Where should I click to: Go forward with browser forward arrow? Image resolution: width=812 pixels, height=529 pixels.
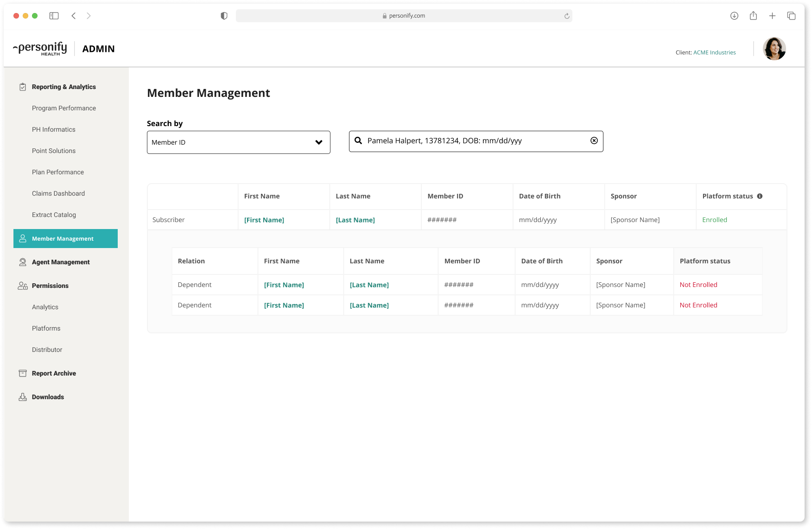click(x=89, y=16)
